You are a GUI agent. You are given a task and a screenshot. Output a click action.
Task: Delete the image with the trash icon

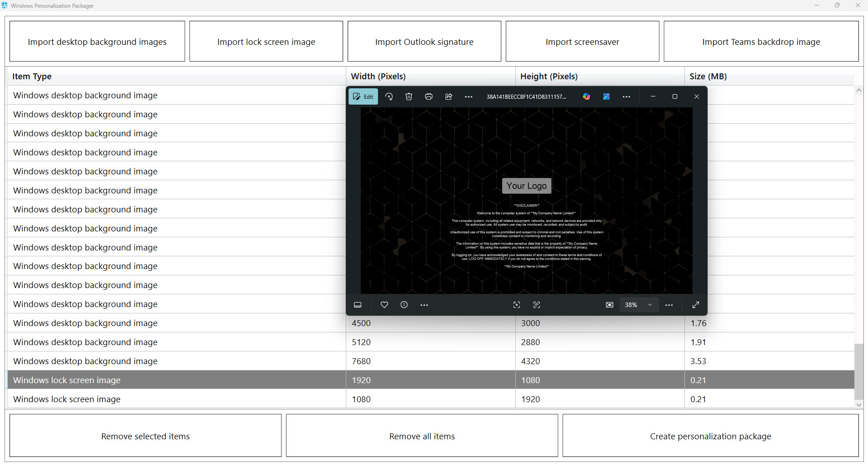click(x=409, y=96)
